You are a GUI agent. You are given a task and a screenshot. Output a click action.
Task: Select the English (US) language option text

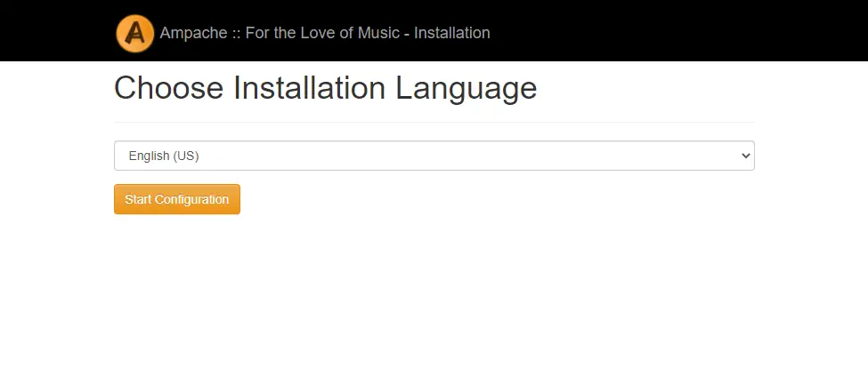[164, 156]
